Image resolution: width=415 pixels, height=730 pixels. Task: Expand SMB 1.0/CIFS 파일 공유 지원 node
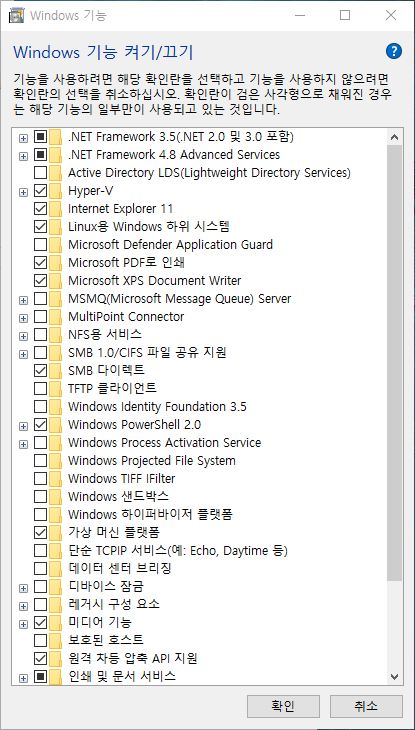[x=23, y=354]
